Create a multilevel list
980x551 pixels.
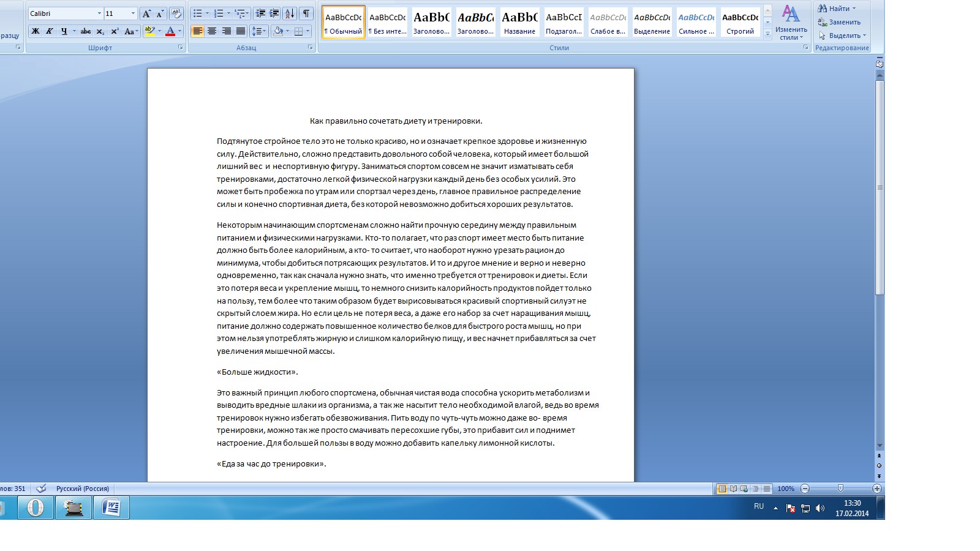tap(240, 13)
